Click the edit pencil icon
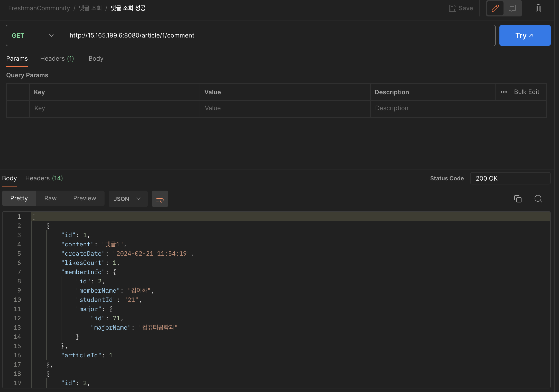Image resolution: width=559 pixels, height=392 pixels. (x=495, y=8)
